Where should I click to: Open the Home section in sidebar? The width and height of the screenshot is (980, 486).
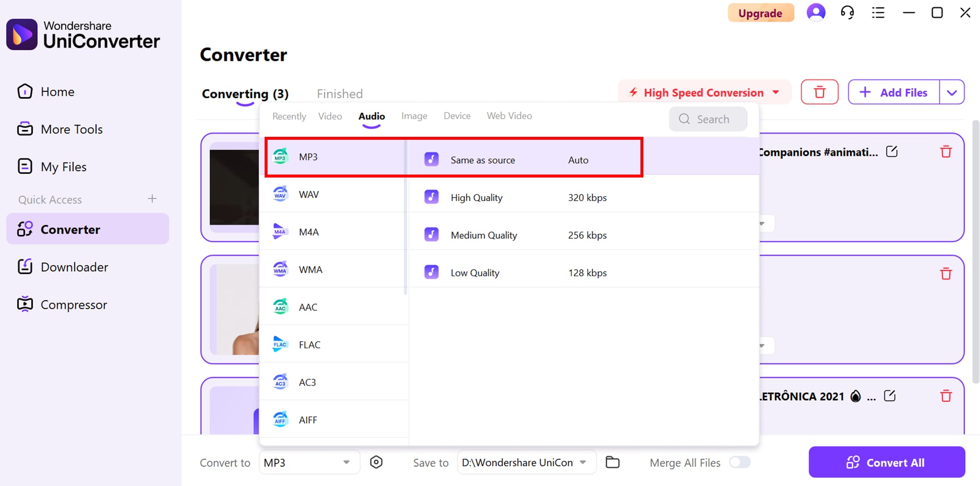(x=46, y=92)
